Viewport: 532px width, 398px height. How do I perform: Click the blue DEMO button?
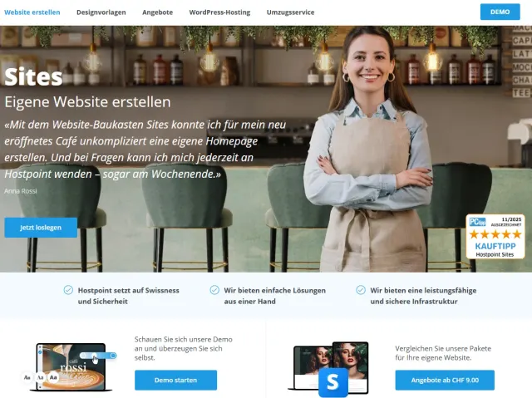(x=500, y=12)
